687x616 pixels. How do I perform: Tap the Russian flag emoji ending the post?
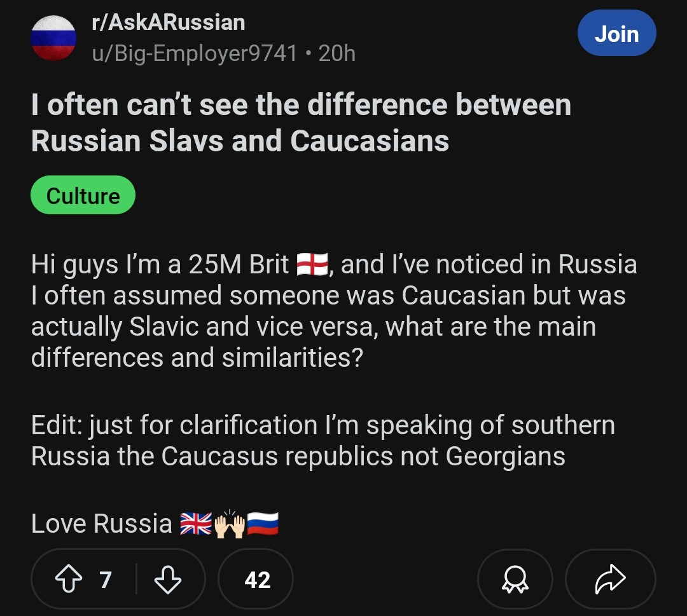click(x=263, y=524)
